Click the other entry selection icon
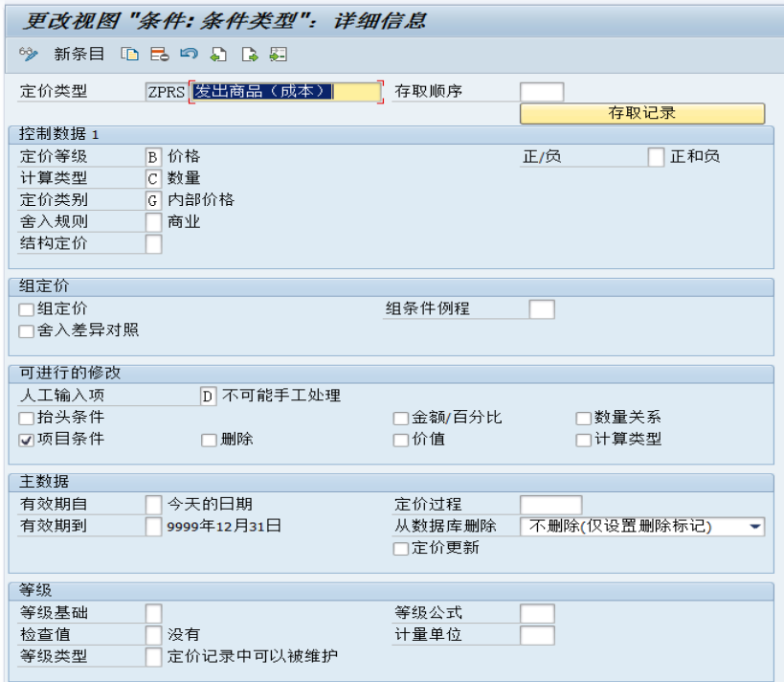 click(x=278, y=54)
